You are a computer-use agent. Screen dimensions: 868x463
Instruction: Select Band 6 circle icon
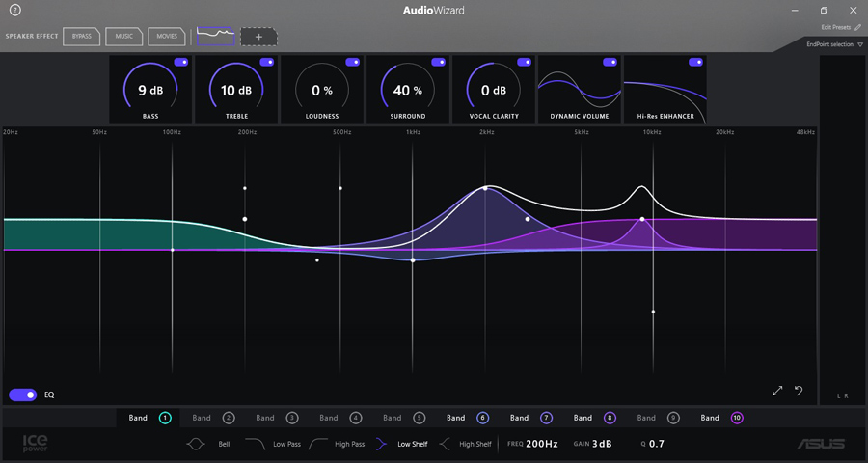(x=483, y=418)
